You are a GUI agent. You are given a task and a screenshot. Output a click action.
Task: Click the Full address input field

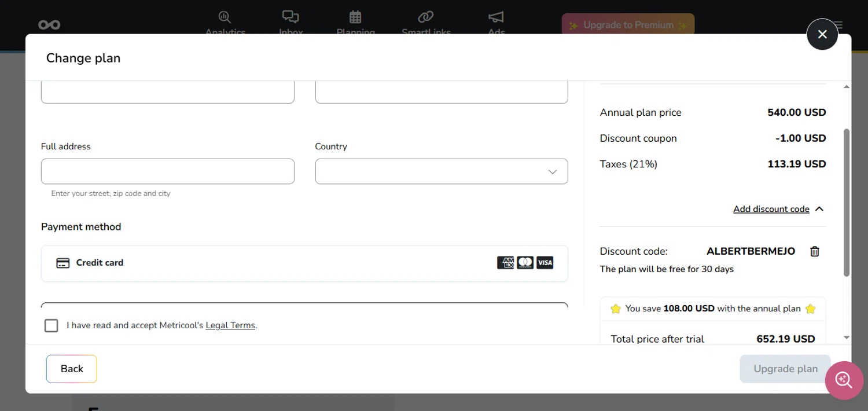click(x=168, y=171)
